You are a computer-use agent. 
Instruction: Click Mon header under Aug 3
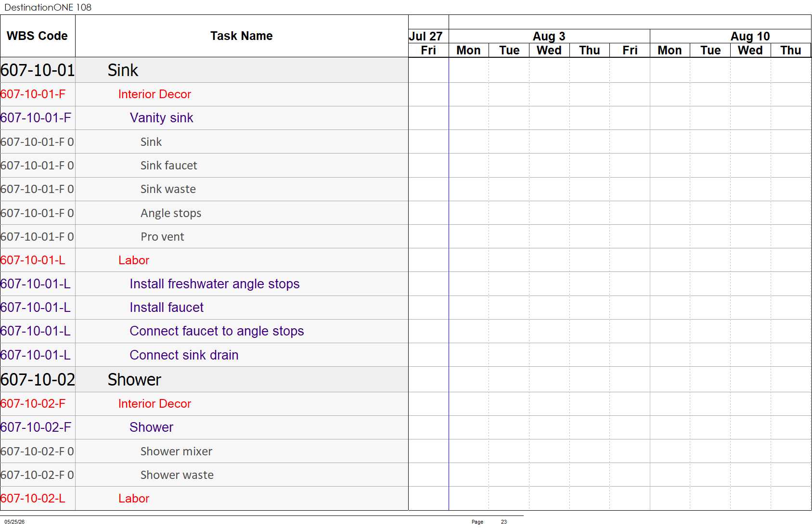click(x=468, y=51)
